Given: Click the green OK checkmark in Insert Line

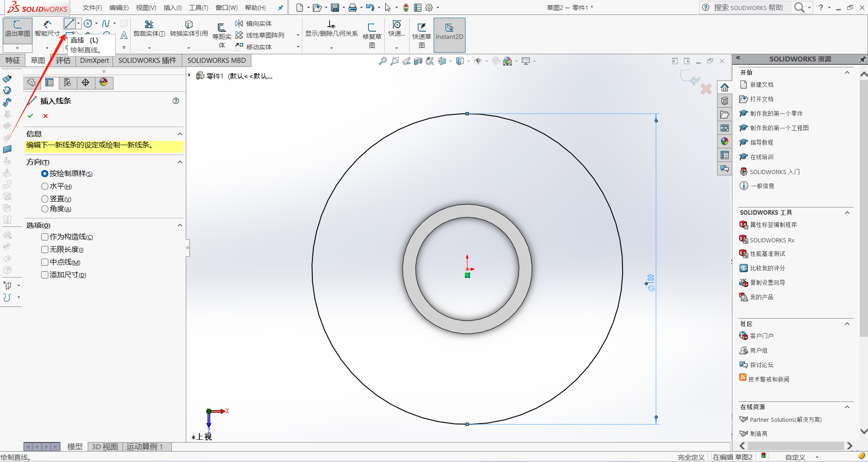Looking at the screenshot, I should pos(30,116).
